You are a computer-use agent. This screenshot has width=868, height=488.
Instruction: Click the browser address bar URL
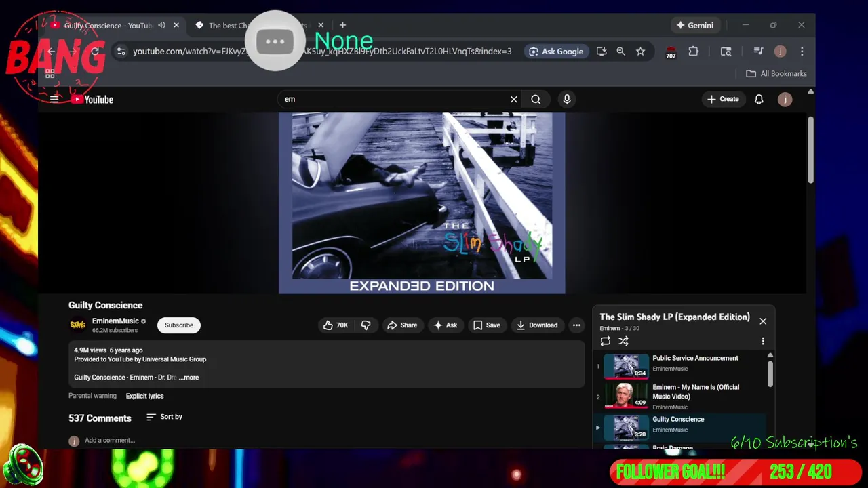point(322,52)
